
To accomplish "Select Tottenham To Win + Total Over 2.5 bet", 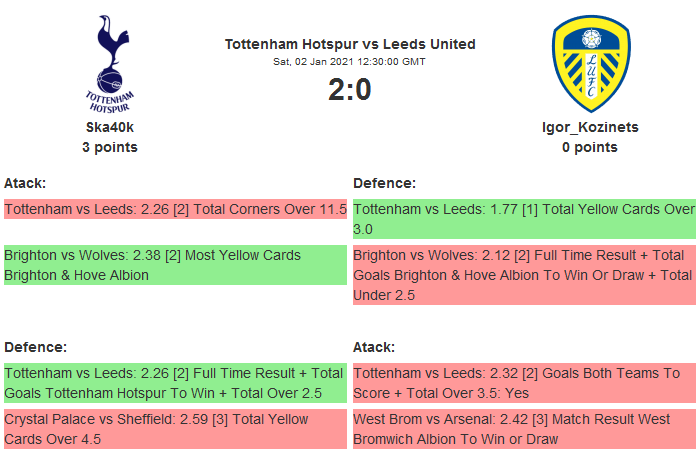I will click(175, 383).
